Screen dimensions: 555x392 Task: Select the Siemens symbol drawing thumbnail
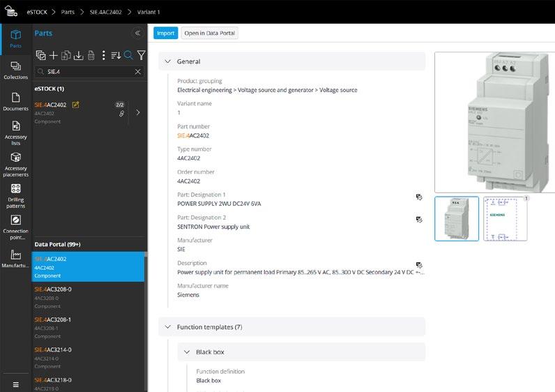point(505,219)
